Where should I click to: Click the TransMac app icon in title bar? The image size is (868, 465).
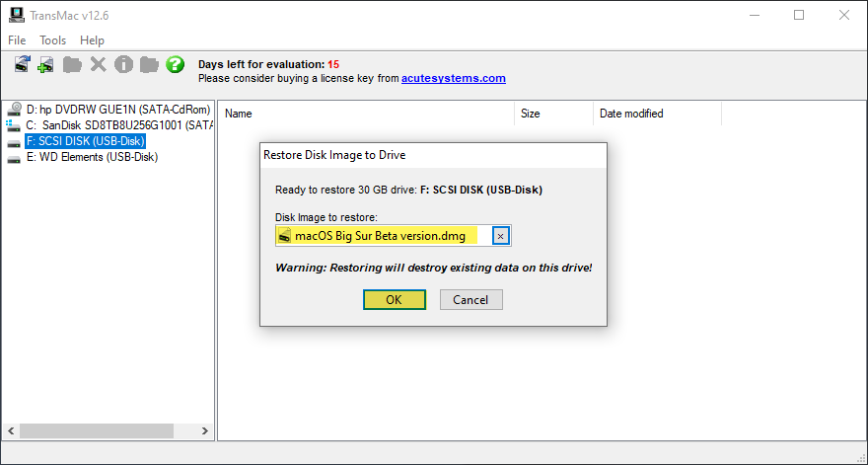(x=17, y=15)
